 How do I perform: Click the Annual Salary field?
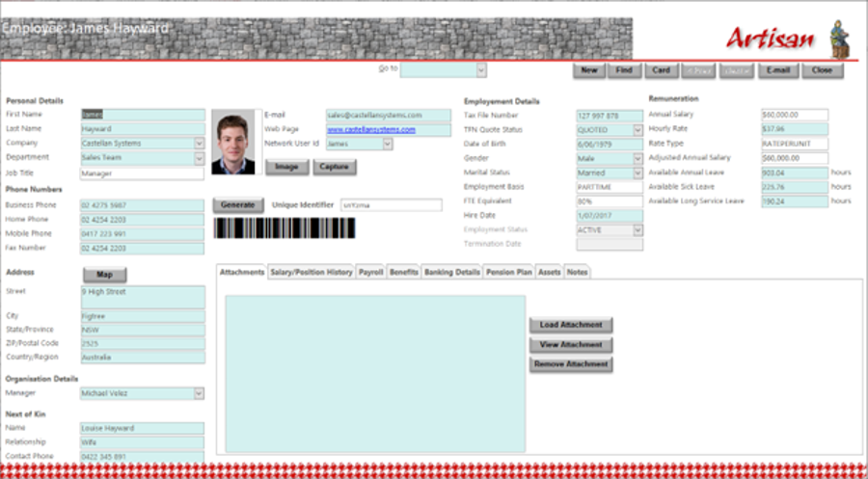coord(795,115)
